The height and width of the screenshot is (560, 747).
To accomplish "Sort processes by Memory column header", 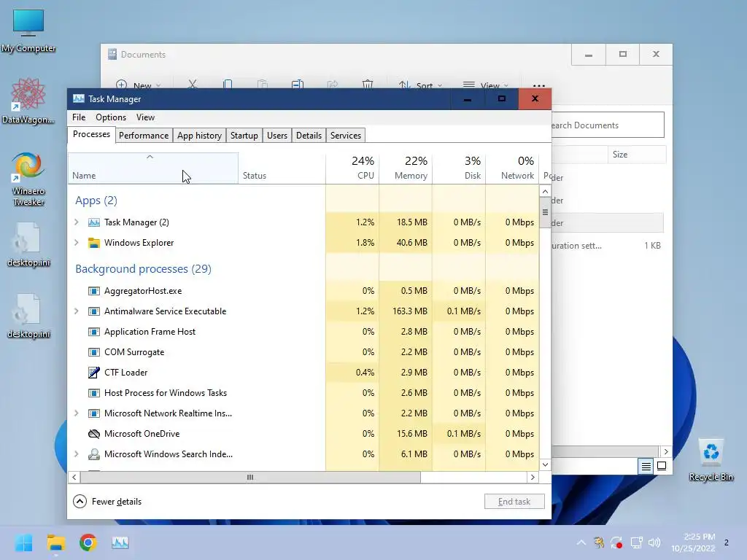I will pos(406,168).
